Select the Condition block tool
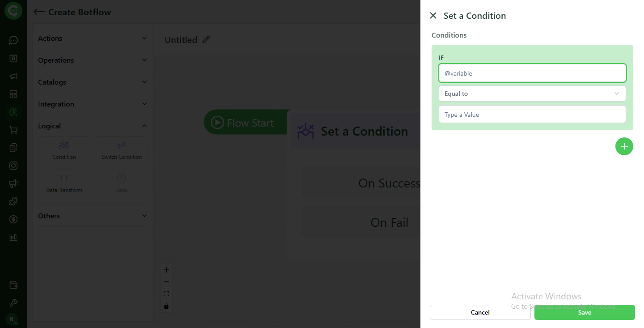 pos(64,150)
